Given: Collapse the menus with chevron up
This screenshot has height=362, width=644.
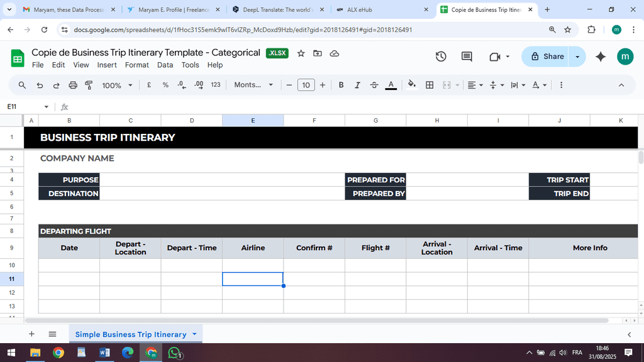Looking at the screenshot, I should (621, 85).
